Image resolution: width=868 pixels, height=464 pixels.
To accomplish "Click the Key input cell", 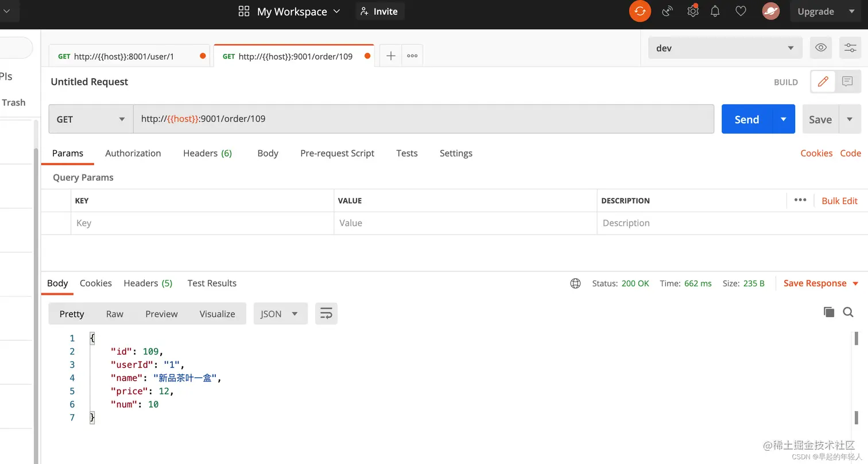I will [202, 223].
